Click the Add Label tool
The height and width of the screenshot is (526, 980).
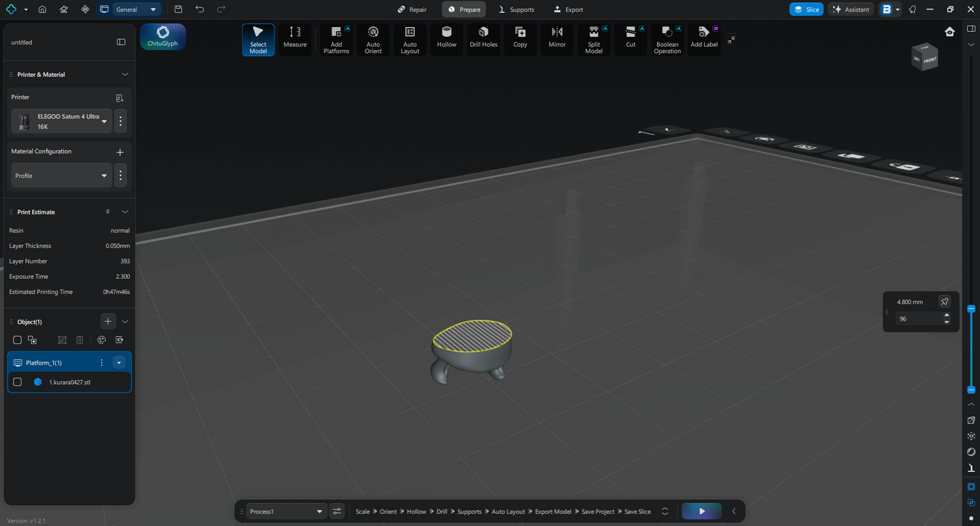(704, 40)
